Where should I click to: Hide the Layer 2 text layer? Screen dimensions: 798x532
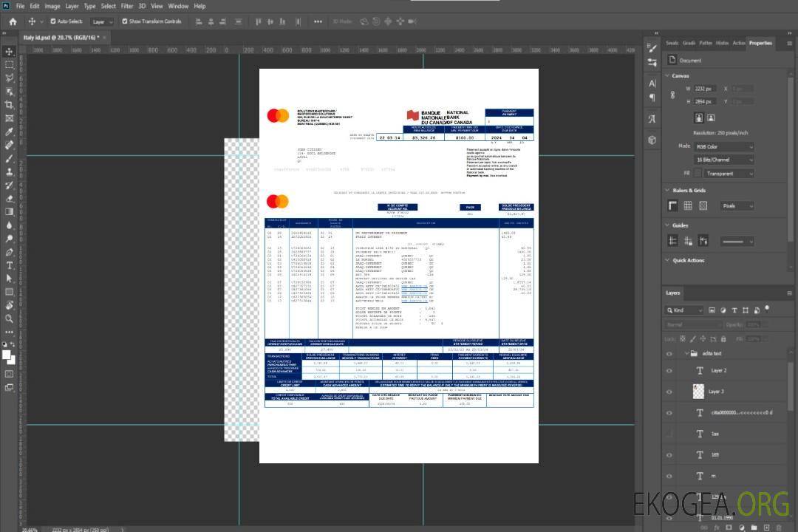coord(669,371)
